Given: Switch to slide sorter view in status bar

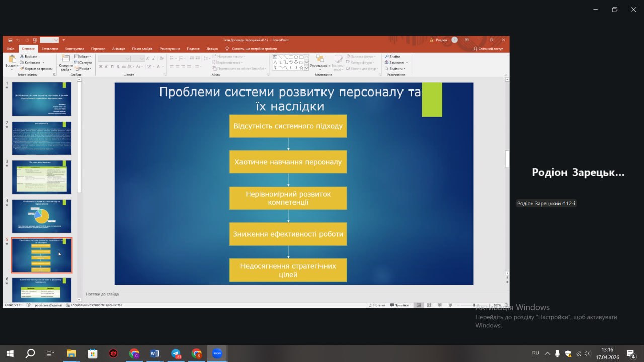Looking at the screenshot, I should [x=429, y=305].
